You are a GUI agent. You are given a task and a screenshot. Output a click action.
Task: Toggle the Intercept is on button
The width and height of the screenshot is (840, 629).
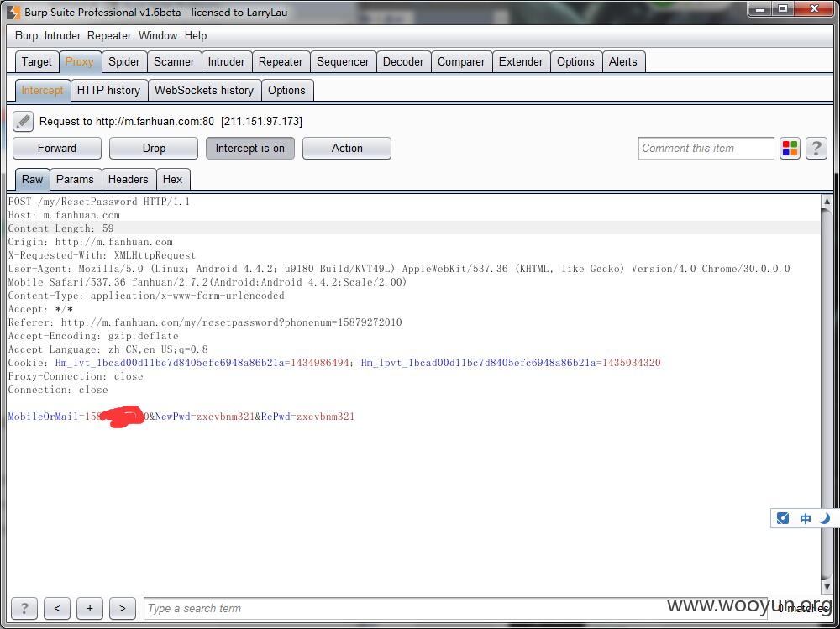[250, 149]
